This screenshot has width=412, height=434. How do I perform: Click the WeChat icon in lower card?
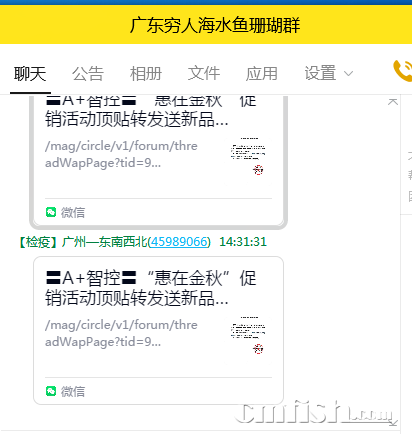click(x=51, y=391)
